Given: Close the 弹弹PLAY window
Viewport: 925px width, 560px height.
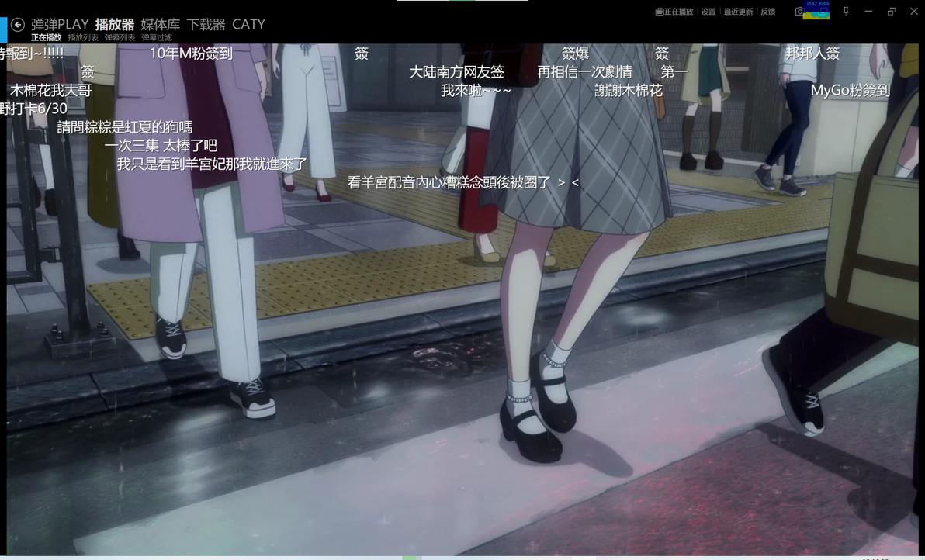Looking at the screenshot, I should (914, 11).
